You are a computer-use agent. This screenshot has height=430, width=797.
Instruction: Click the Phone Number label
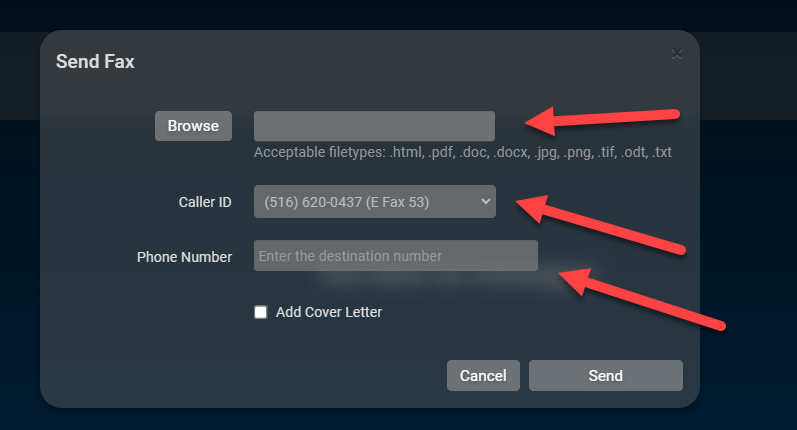[184, 257]
